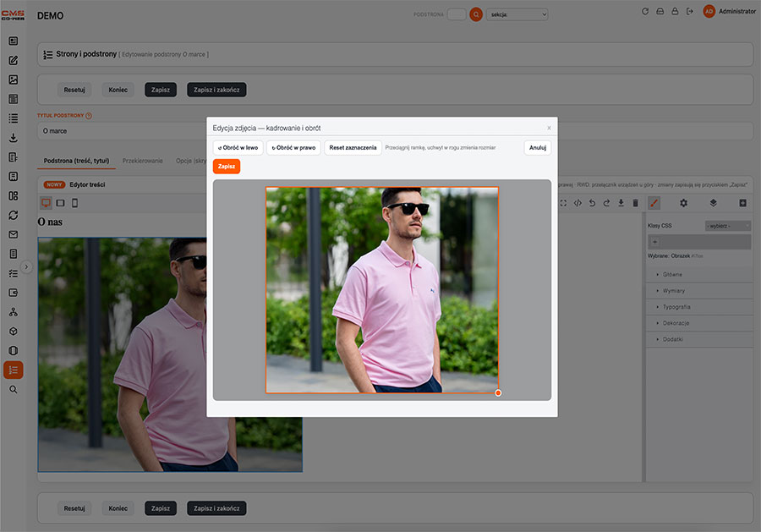Click the orange crop resize handle
The width and height of the screenshot is (761, 532).
coord(498,392)
